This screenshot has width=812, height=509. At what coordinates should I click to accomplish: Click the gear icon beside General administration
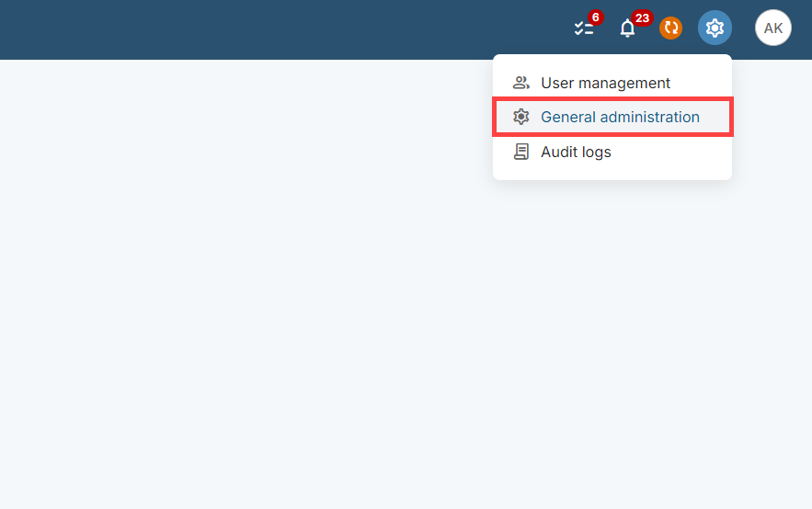pos(521,117)
